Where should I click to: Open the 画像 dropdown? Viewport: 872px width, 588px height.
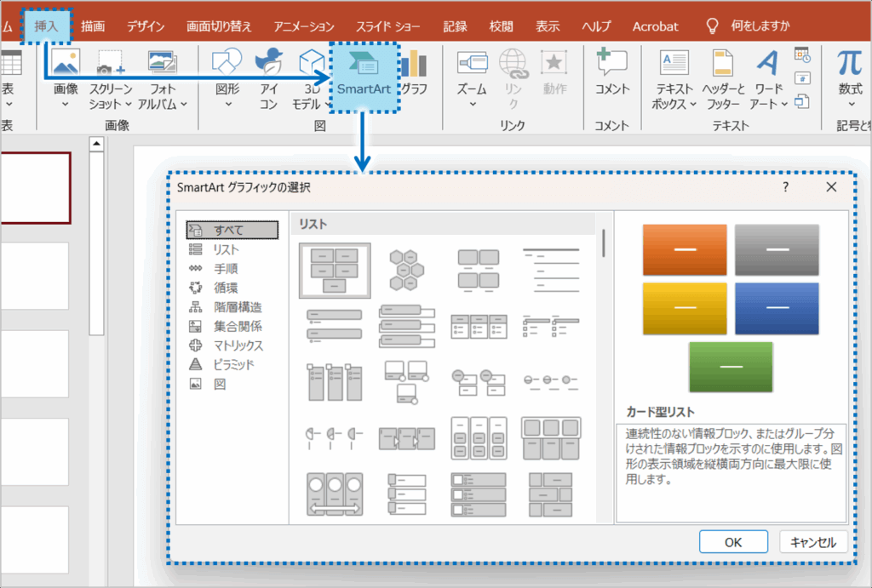coord(66,105)
